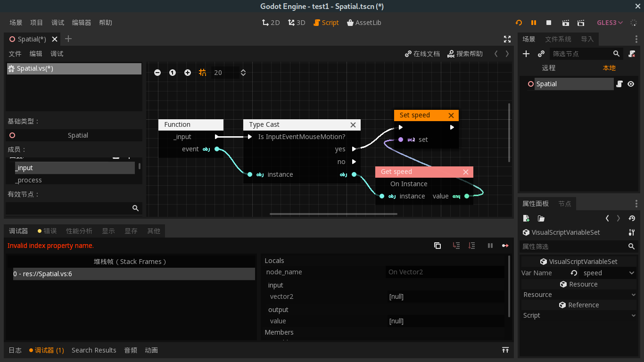Toggle graph snapping icon
644x362 pixels.
tap(203, 73)
